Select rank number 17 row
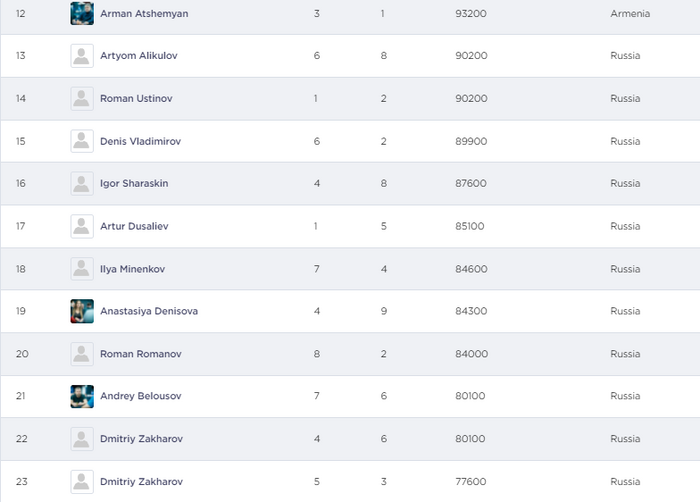Screen dimensions: 700x502 [x=21, y=226]
